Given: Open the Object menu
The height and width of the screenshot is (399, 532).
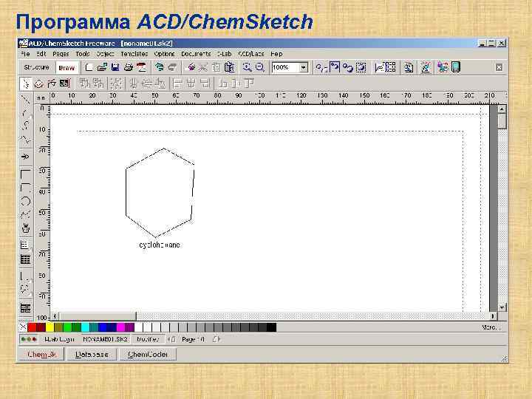Looking at the screenshot, I should tap(105, 54).
